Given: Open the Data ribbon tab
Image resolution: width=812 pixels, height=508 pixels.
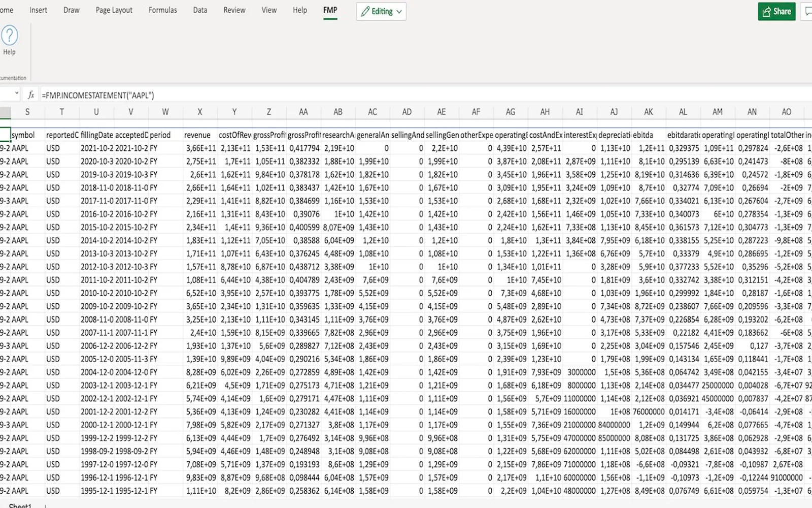Looking at the screenshot, I should click(x=200, y=10).
